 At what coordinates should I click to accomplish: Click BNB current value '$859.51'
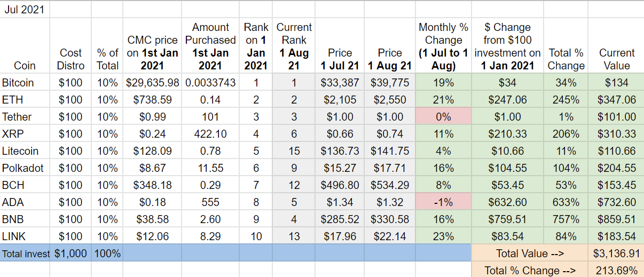pos(617,219)
